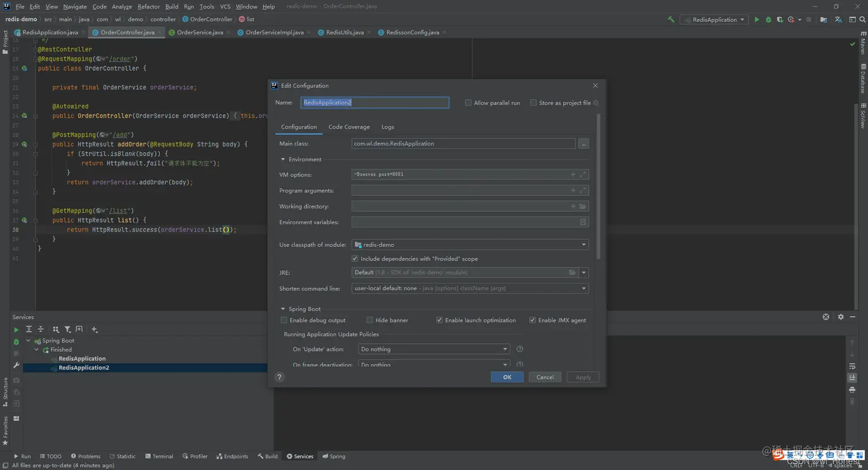868x470 pixels.
Task: Open the Terminal tool window button
Action: pyautogui.click(x=159, y=456)
